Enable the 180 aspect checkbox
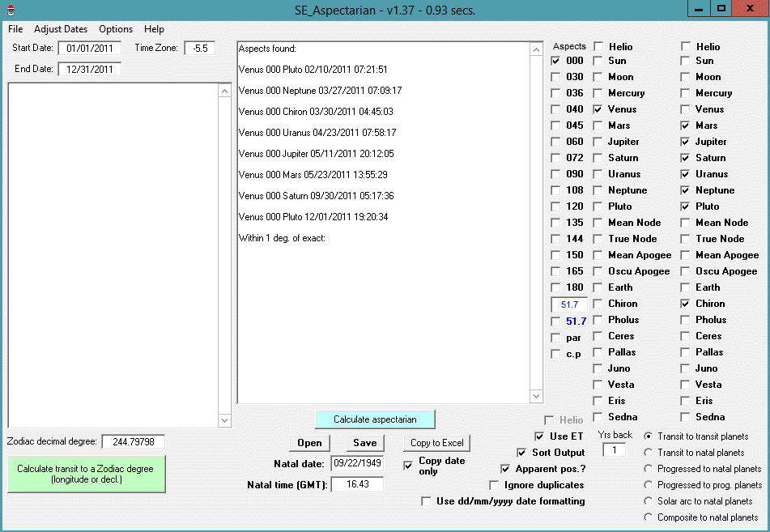 555,287
